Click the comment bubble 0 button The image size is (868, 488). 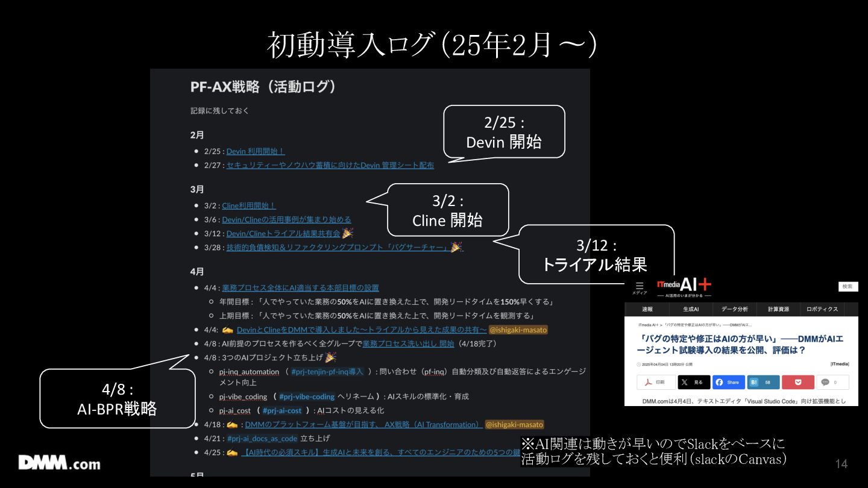(833, 382)
